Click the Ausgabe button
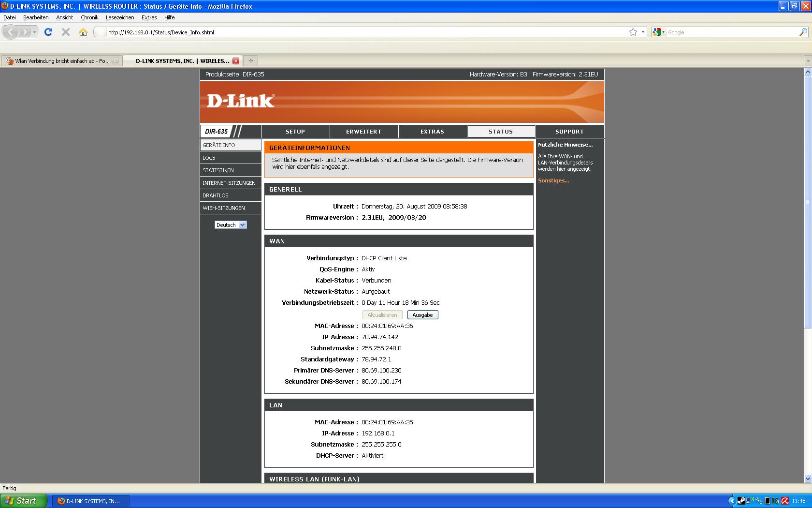 point(423,315)
